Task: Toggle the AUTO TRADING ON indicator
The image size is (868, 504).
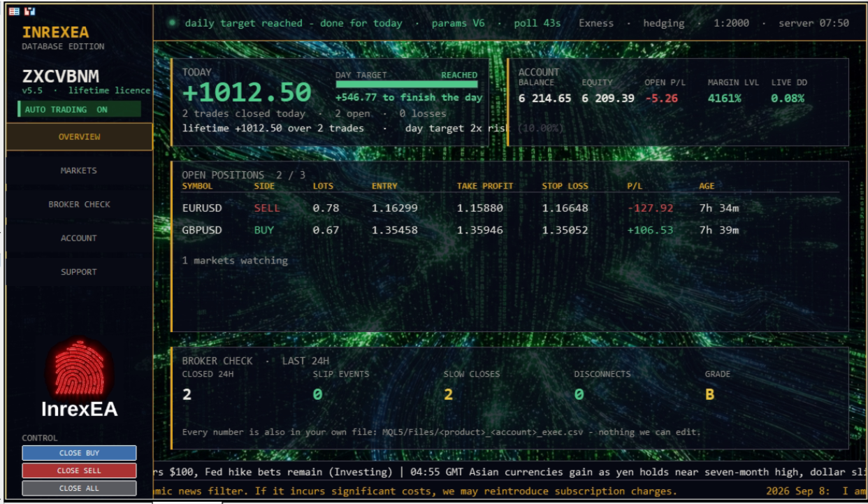Action: [79, 109]
